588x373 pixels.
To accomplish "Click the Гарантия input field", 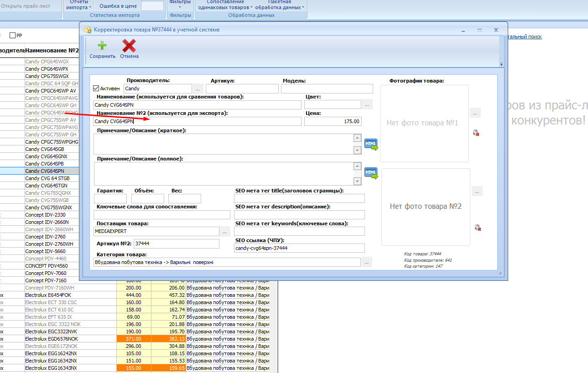I will click(110, 198).
